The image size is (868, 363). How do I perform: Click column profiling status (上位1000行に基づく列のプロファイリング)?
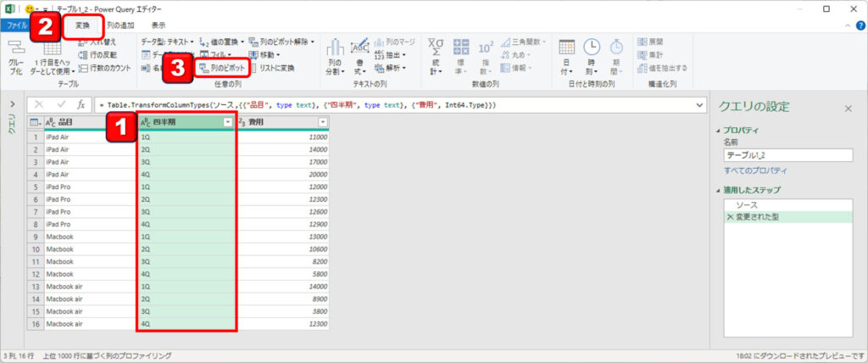click(106, 355)
